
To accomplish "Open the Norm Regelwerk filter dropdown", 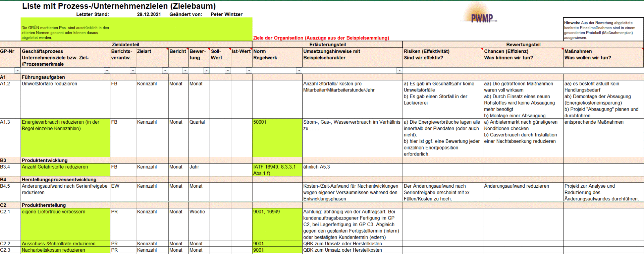I will 299,71.
